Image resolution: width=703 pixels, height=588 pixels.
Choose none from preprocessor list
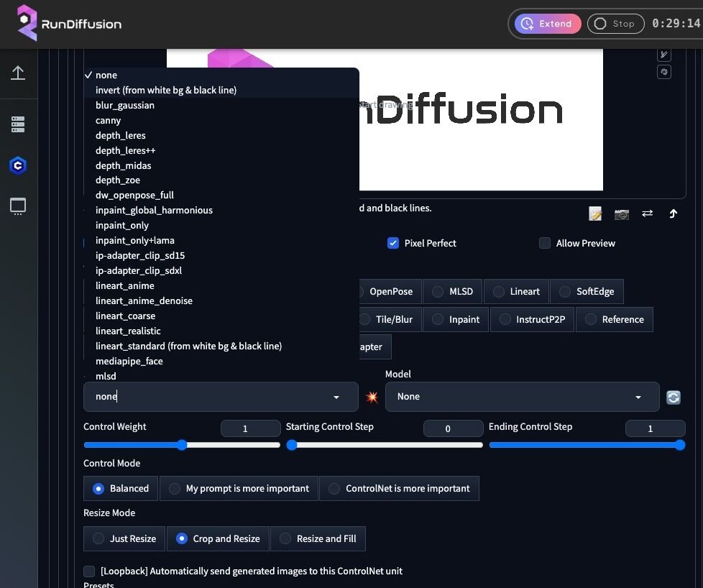[221, 75]
